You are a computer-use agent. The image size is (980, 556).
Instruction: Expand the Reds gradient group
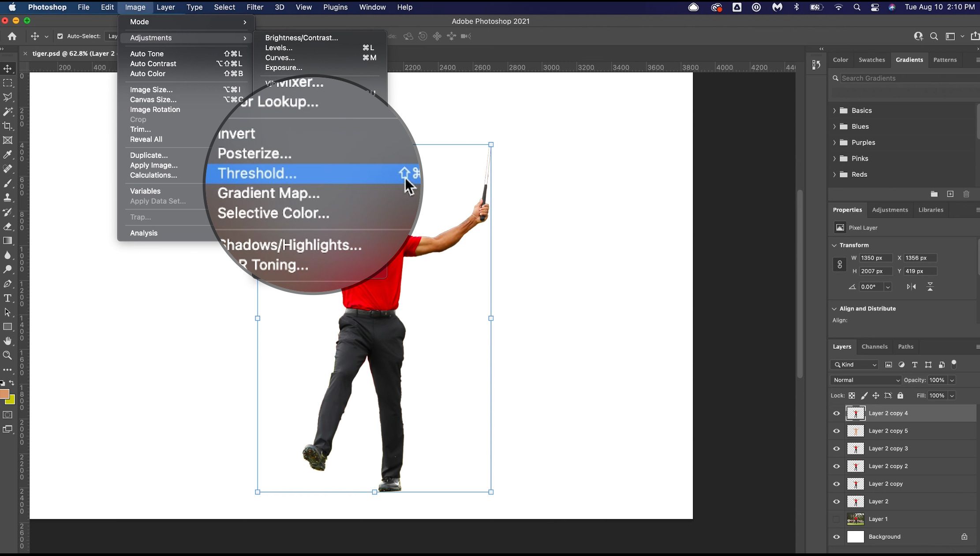[834, 174]
